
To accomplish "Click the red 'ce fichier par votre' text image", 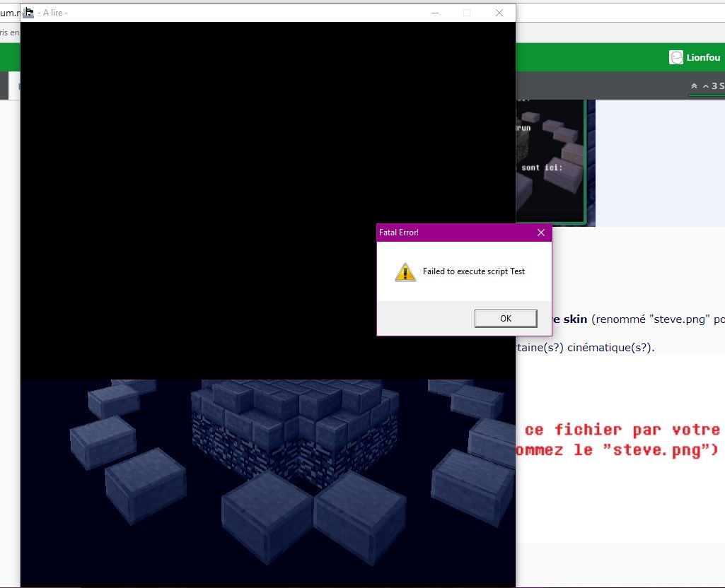I will (x=622, y=430).
